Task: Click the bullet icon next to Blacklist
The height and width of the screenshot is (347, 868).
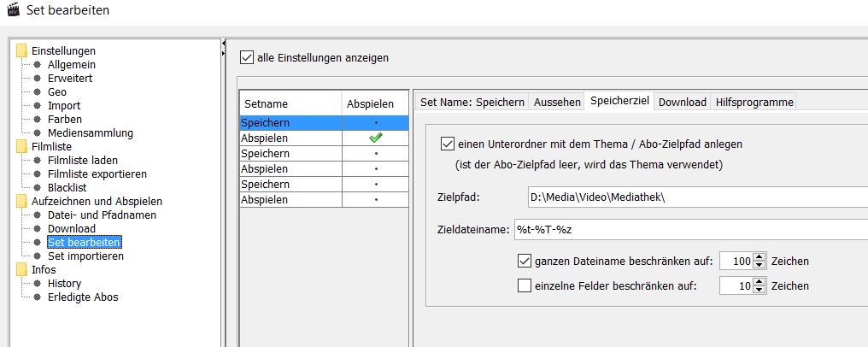Action: (37, 188)
